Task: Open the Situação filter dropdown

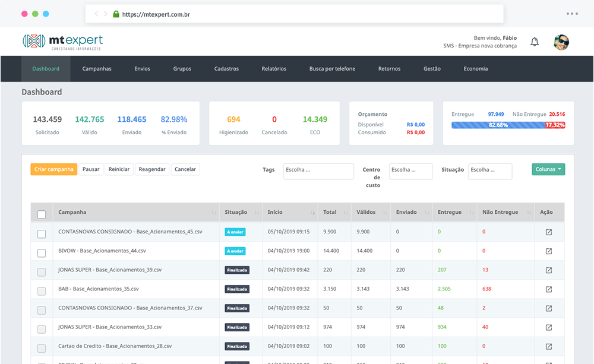Action: tap(489, 170)
